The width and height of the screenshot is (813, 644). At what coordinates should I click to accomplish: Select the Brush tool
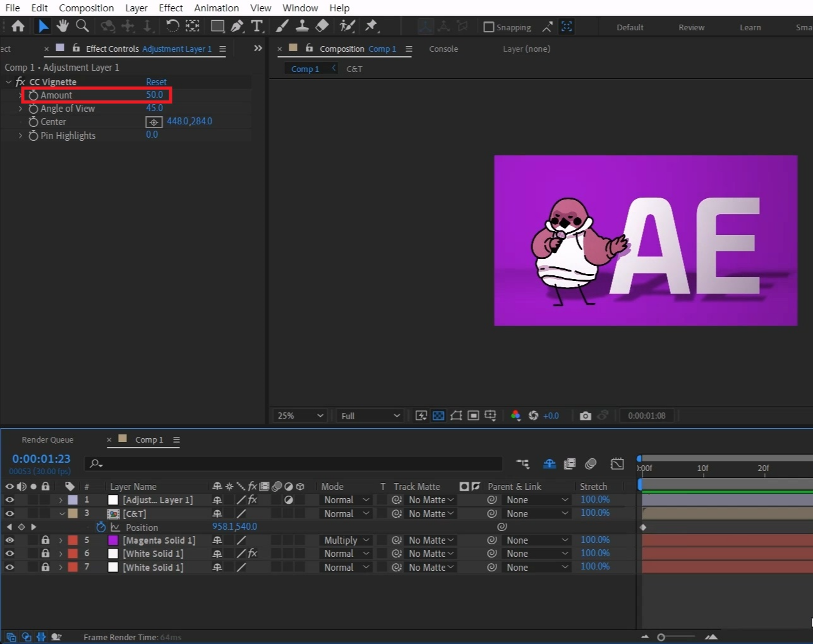pyautogui.click(x=282, y=26)
